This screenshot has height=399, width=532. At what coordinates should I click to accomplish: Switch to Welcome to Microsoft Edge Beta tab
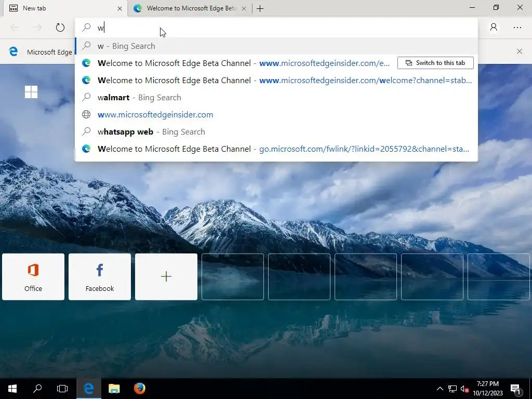tap(190, 8)
